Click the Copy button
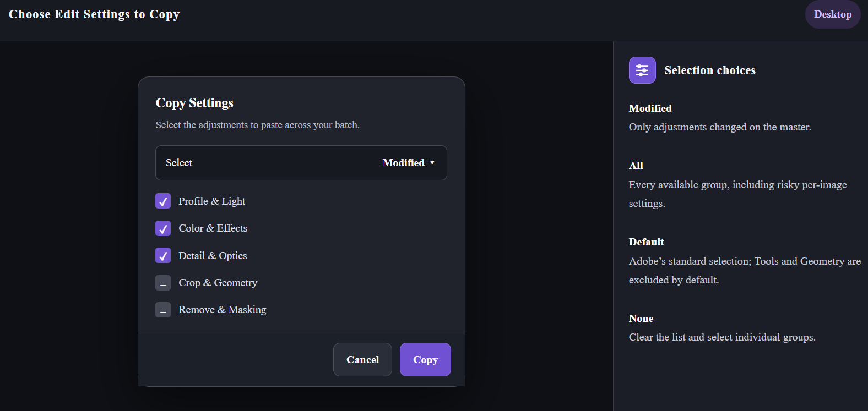Image resolution: width=868 pixels, height=411 pixels. click(x=425, y=360)
